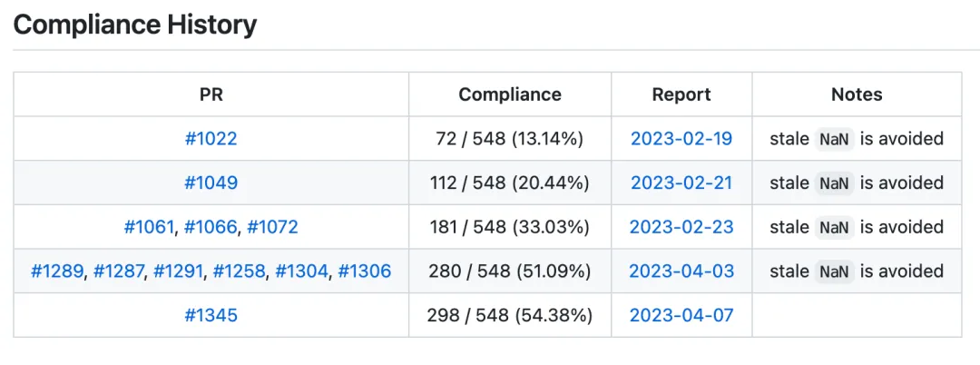This screenshot has width=980, height=365.
Task: Open the #1289 pull request
Action: click(57, 271)
